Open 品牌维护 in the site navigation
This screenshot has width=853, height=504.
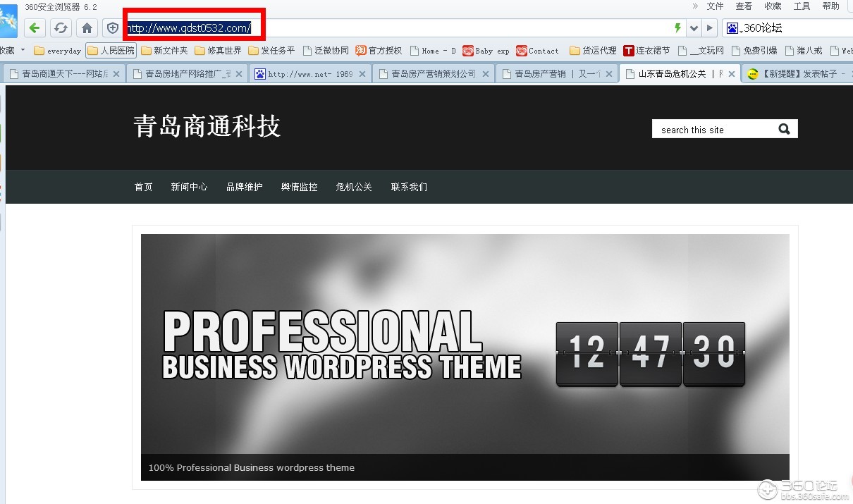pyautogui.click(x=244, y=187)
